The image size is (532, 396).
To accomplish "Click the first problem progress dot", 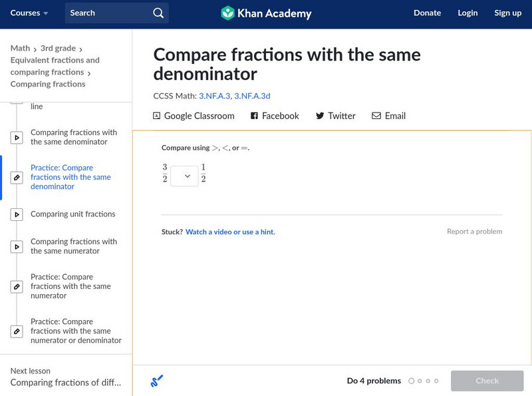I will coord(412,381).
